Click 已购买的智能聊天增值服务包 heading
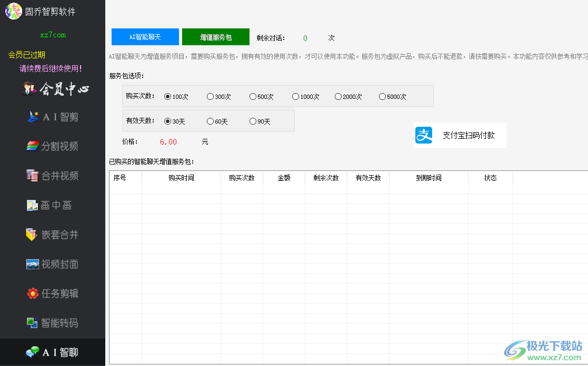588x366 pixels. [152, 162]
